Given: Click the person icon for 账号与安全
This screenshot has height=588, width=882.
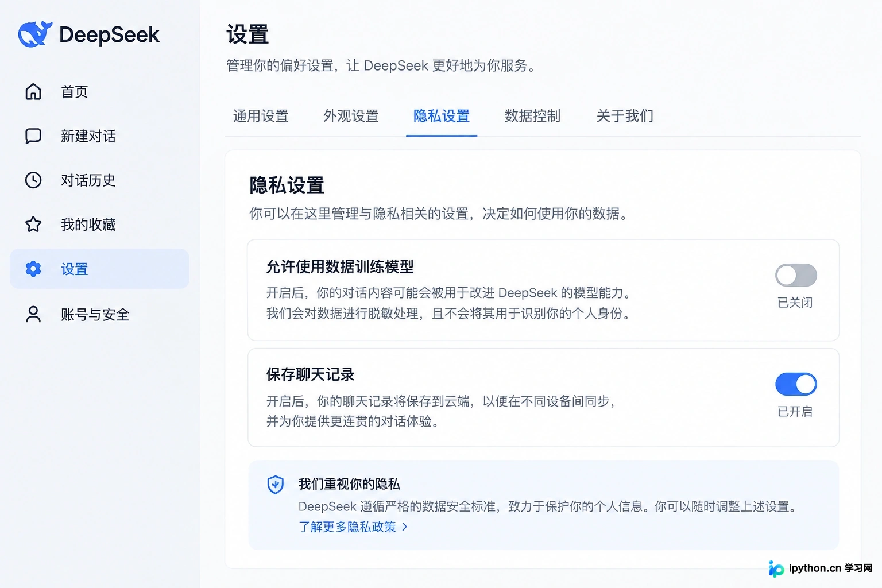Looking at the screenshot, I should pyautogui.click(x=33, y=314).
